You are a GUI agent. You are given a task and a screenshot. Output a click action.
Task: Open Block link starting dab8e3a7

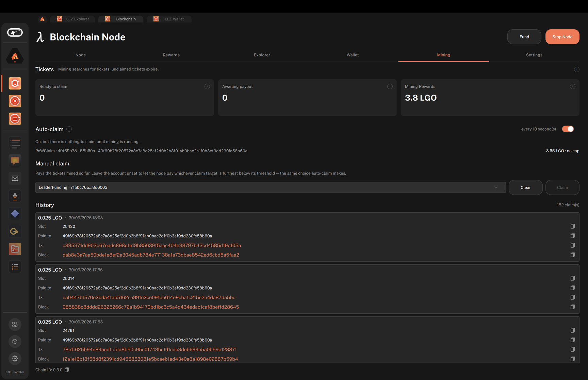(x=151, y=255)
